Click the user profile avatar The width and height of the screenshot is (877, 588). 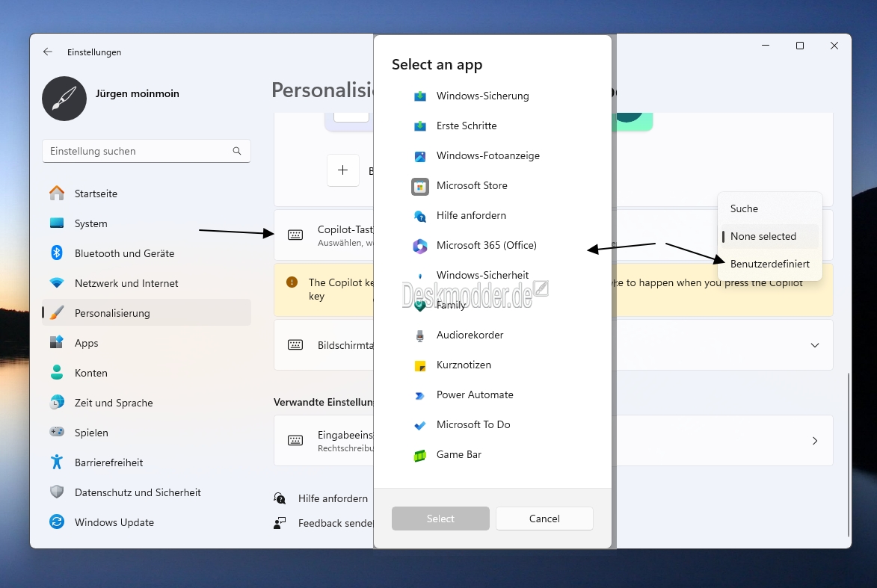(64, 99)
